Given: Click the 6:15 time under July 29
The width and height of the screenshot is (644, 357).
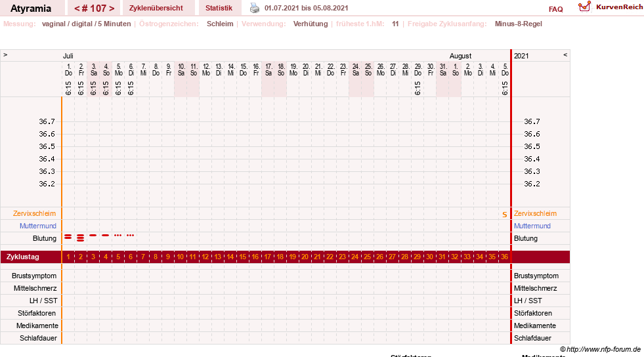Looking at the screenshot, I should point(418,88).
